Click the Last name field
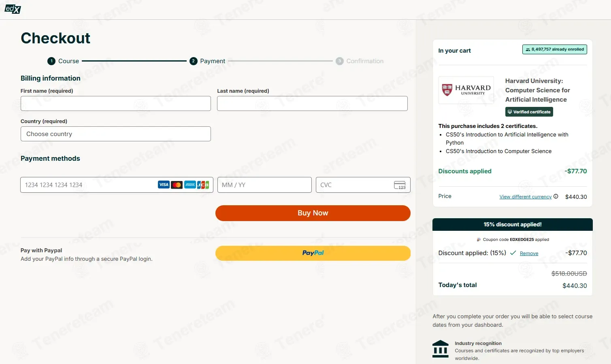The height and width of the screenshot is (364, 611). 312,104
